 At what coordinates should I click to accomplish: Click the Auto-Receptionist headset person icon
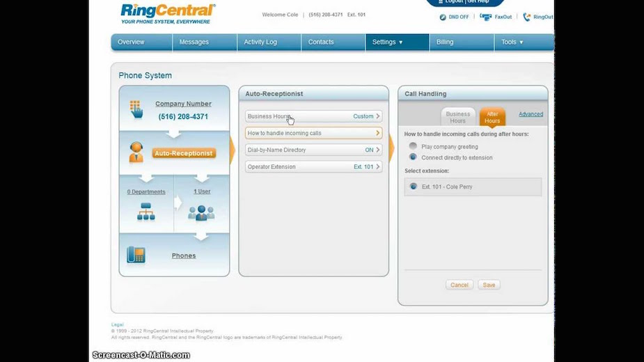[136, 152]
